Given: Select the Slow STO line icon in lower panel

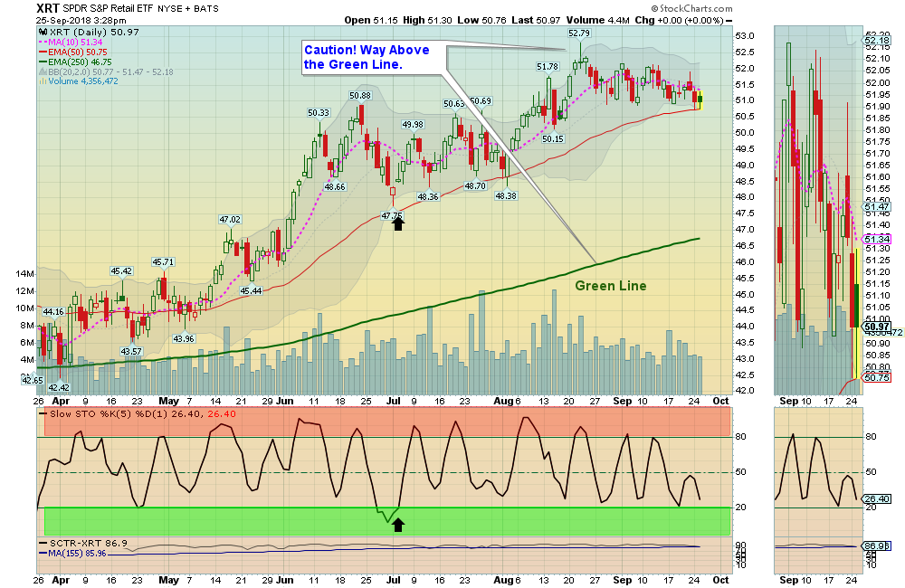Looking at the screenshot, I should pos(42,414).
